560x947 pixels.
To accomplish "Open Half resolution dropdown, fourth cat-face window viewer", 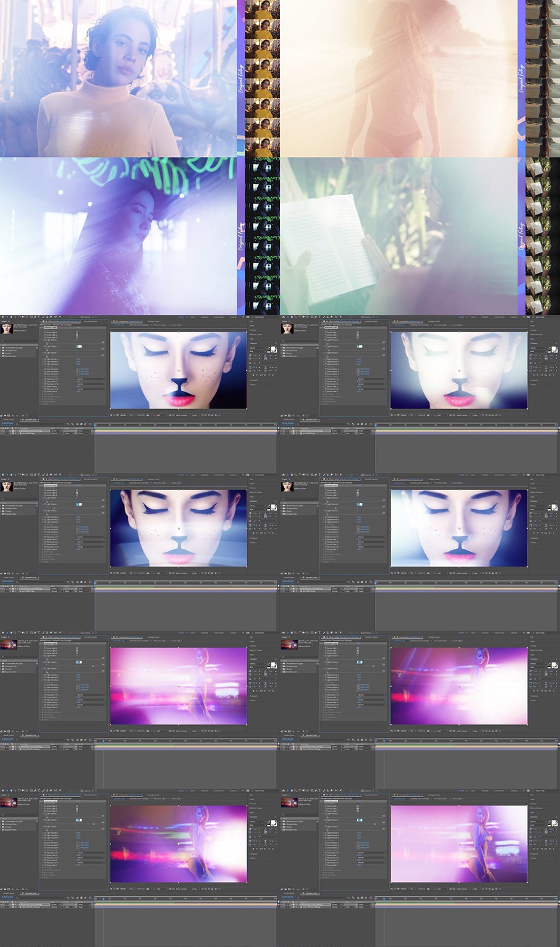I will (x=442, y=573).
